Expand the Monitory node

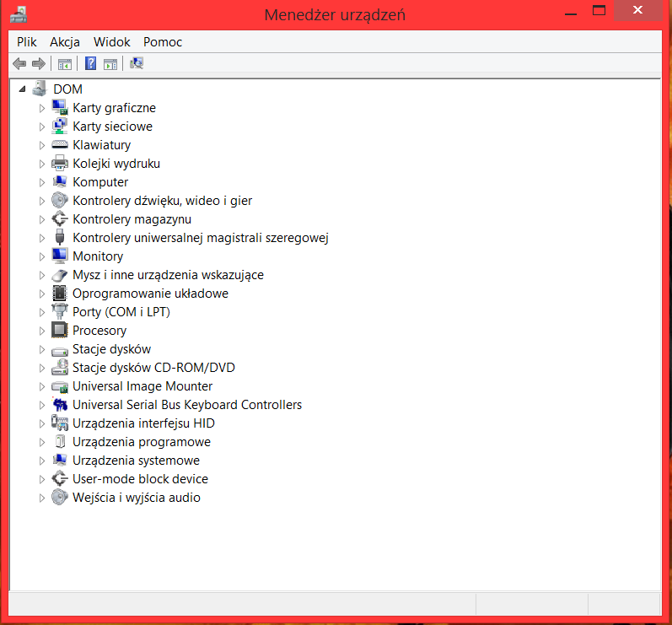[41, 256]
